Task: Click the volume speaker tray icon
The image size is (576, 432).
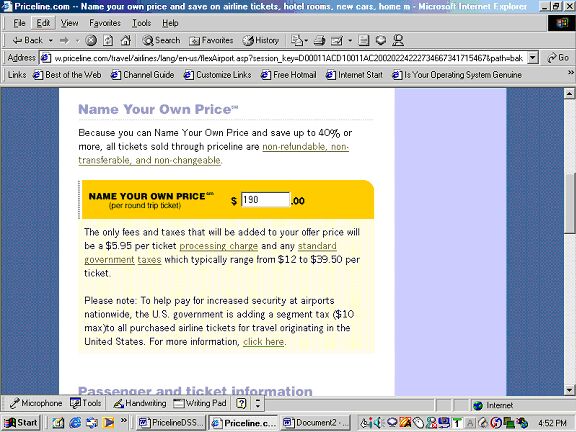Action: (x=378, y=423)
